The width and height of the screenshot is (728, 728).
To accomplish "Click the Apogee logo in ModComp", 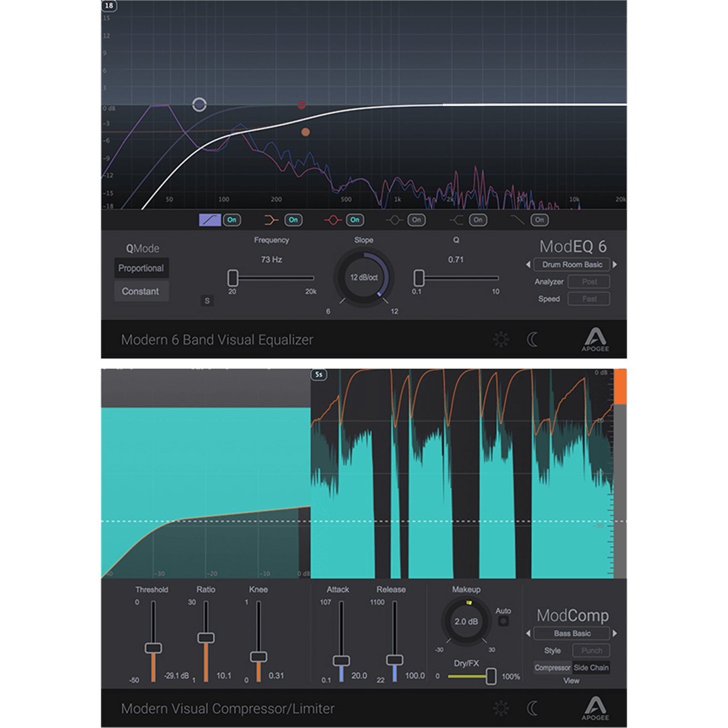I will (595, 708).
